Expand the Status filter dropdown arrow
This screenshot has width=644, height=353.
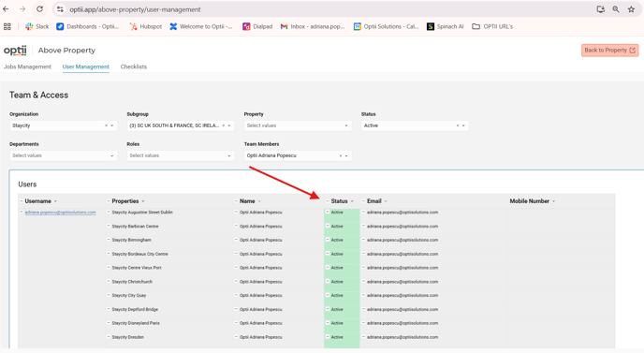click(463, 125)
